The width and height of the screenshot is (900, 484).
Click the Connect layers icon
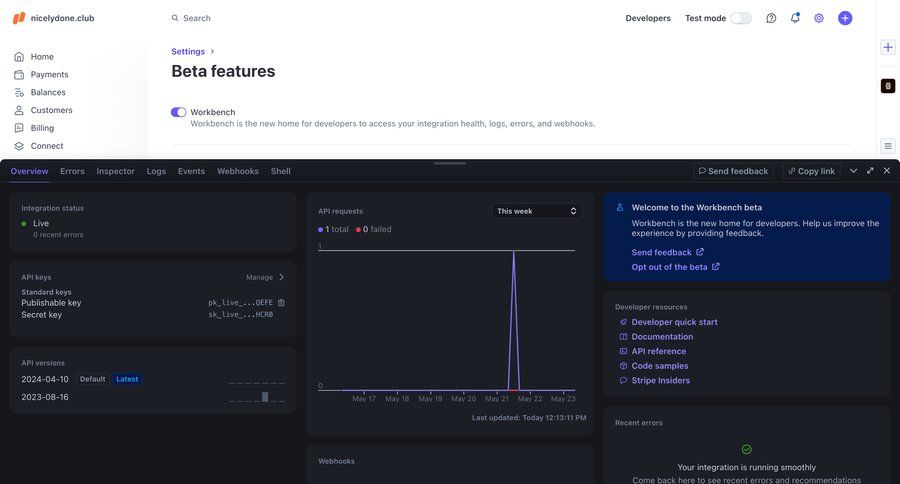[x=19, y=146]
